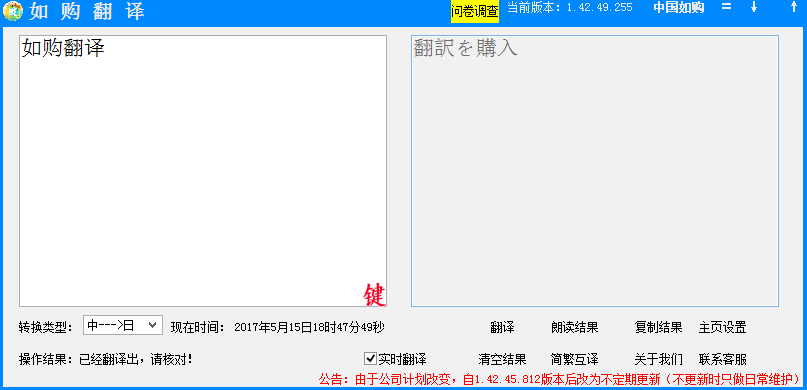This screenshot has height=390, width=807.
Task: Contact support via 联系客服
Action: coord(723,359)
